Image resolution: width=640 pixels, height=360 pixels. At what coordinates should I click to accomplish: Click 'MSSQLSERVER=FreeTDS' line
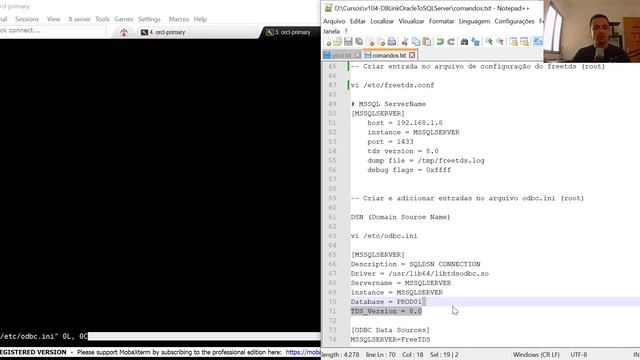pyautogui.click(x=390, y=340)
